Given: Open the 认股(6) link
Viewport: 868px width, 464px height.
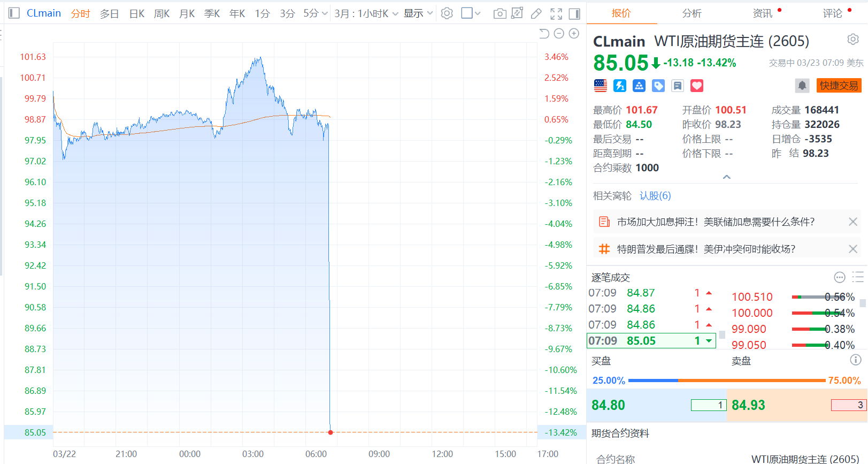Looking at the screenshot, I should pyautogui.click(x=655, y=196).
